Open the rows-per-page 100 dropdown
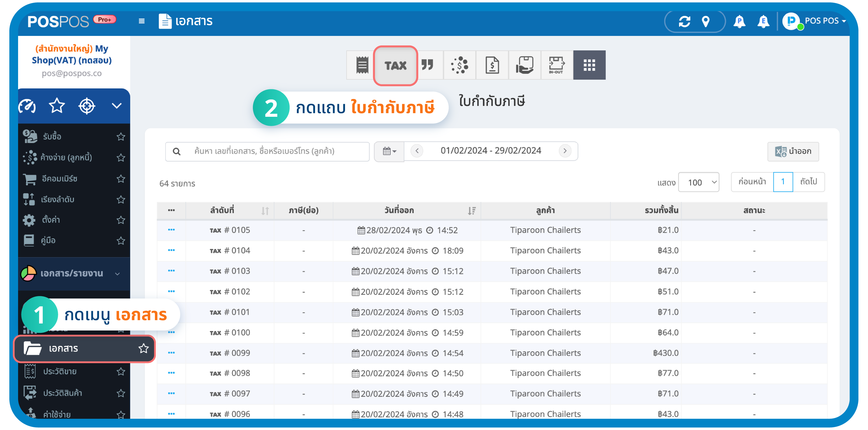The image size is (868, 430). 698,183
